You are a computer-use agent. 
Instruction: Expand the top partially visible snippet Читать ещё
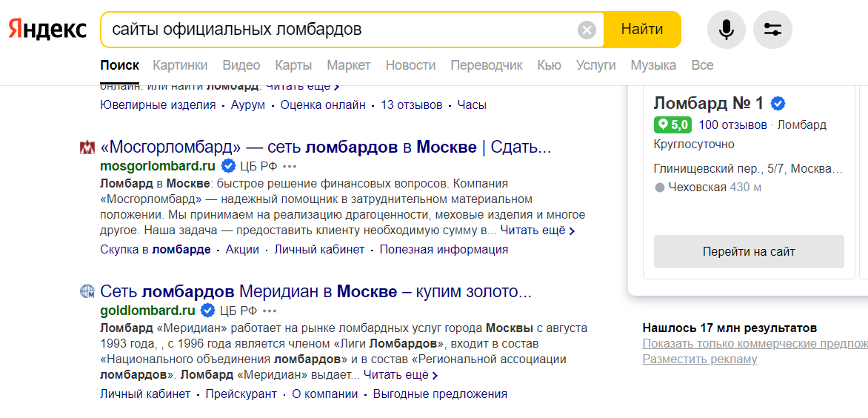coord(302,87)
